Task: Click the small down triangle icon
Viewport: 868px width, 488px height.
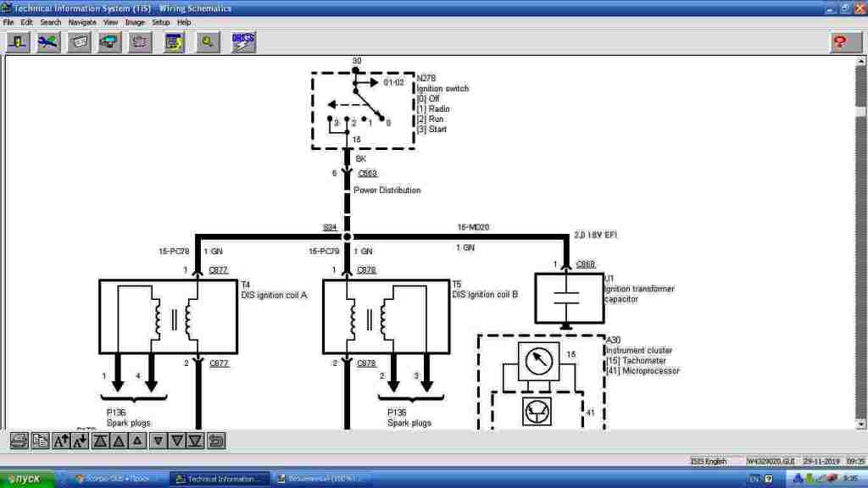Action: (159, 441)
